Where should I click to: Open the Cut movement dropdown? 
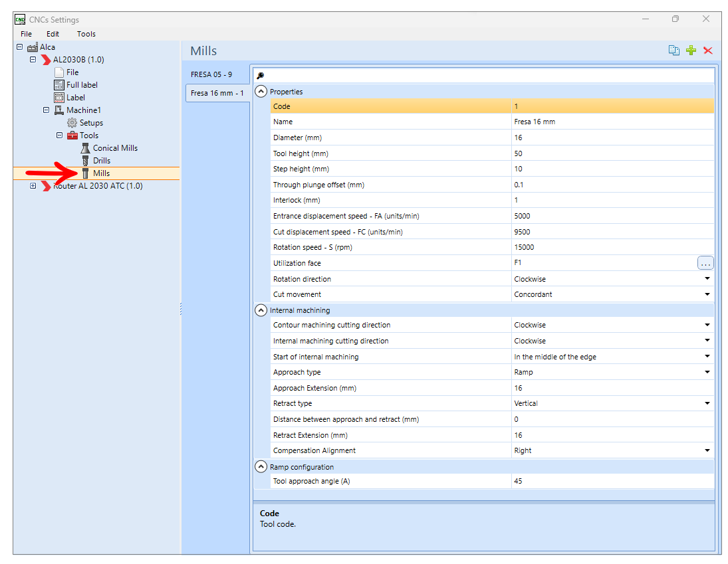(707, 294)
